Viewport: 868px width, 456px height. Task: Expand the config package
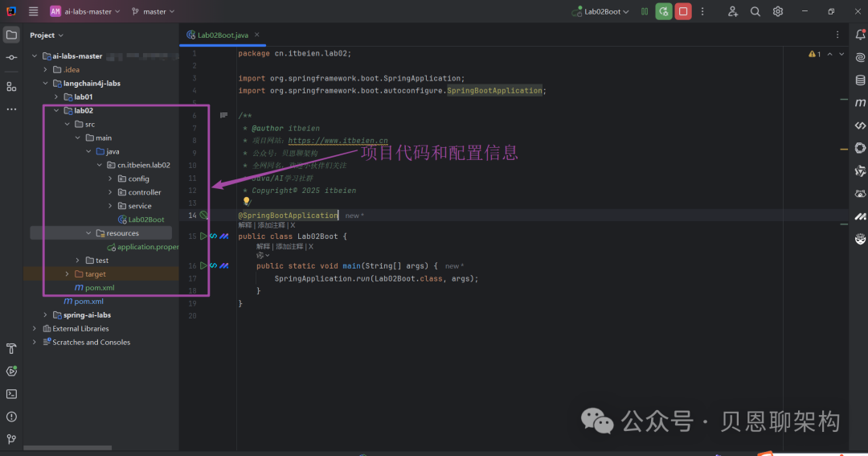110,179
